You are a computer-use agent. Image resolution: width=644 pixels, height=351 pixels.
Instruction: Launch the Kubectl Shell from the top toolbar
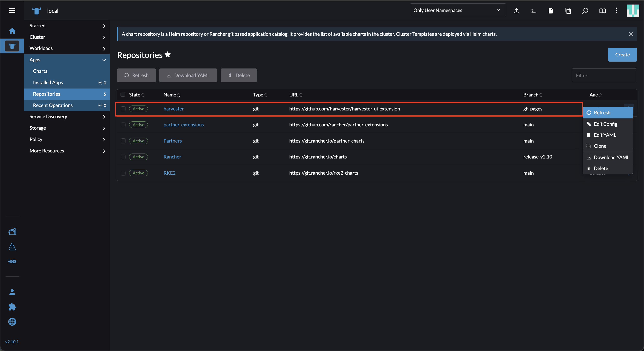point(533,11)
